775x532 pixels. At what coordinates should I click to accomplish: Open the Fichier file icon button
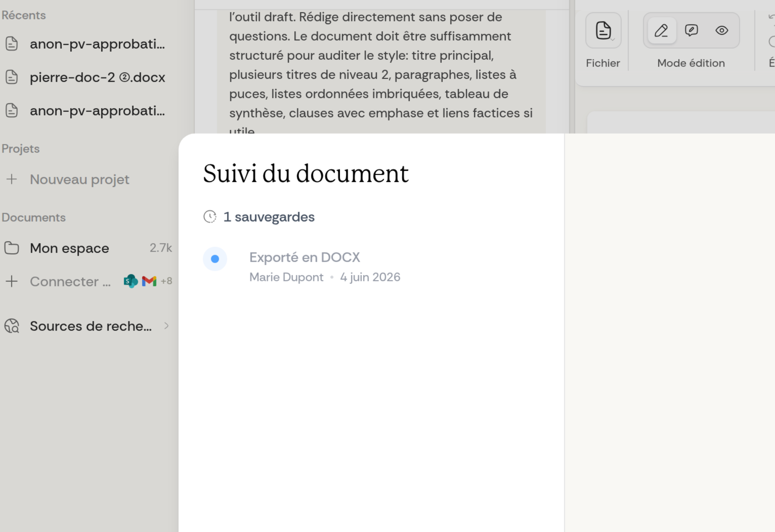pyautogui.click(x=603, y=30)
